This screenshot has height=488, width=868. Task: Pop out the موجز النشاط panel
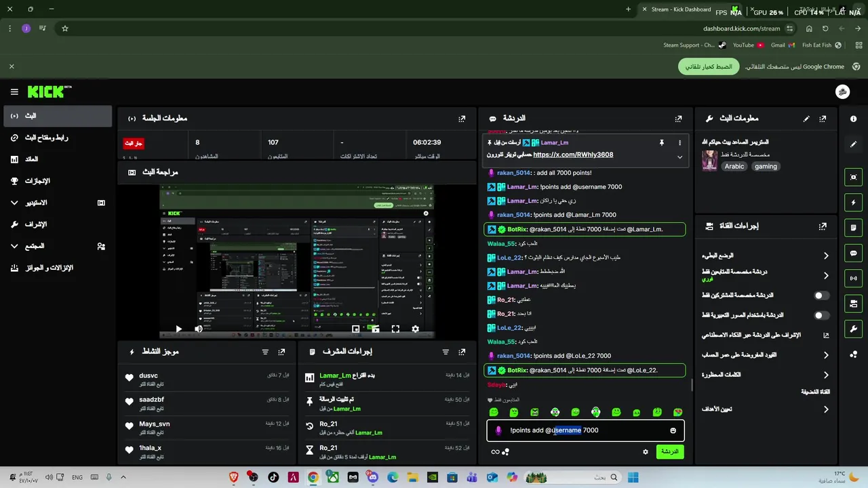point(281,352)
